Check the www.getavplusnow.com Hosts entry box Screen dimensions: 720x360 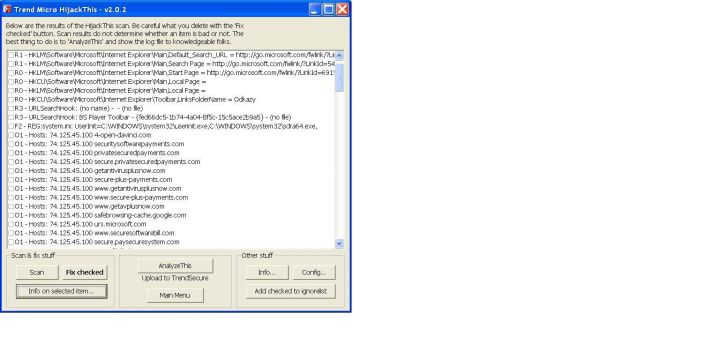tap(11, 207)
